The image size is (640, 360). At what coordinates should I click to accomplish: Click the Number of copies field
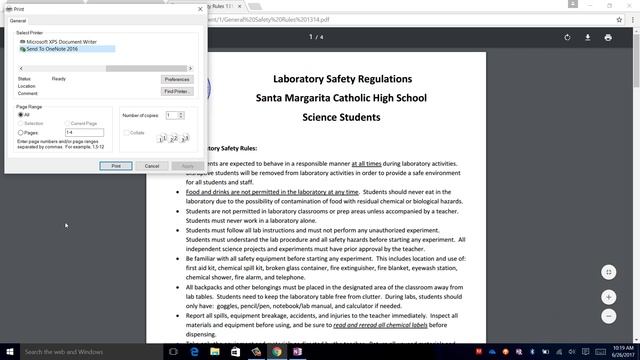coord(172,116)
